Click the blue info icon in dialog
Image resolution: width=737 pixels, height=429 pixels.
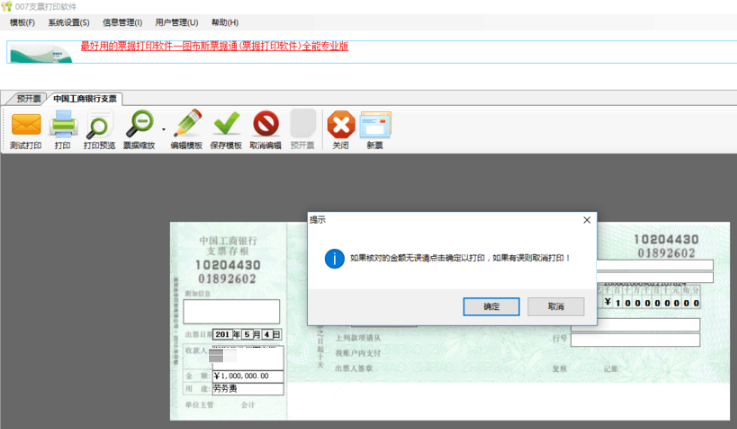click(334, 258)
